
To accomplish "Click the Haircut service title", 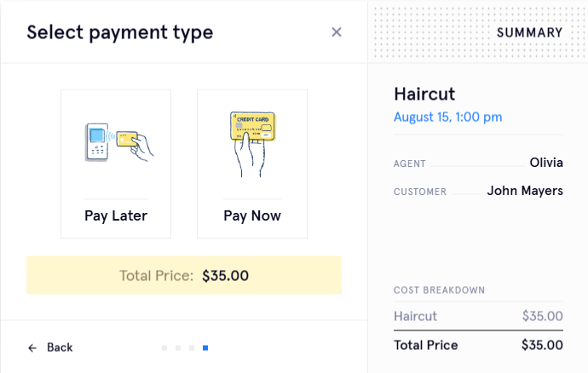I will coord(424,94).
